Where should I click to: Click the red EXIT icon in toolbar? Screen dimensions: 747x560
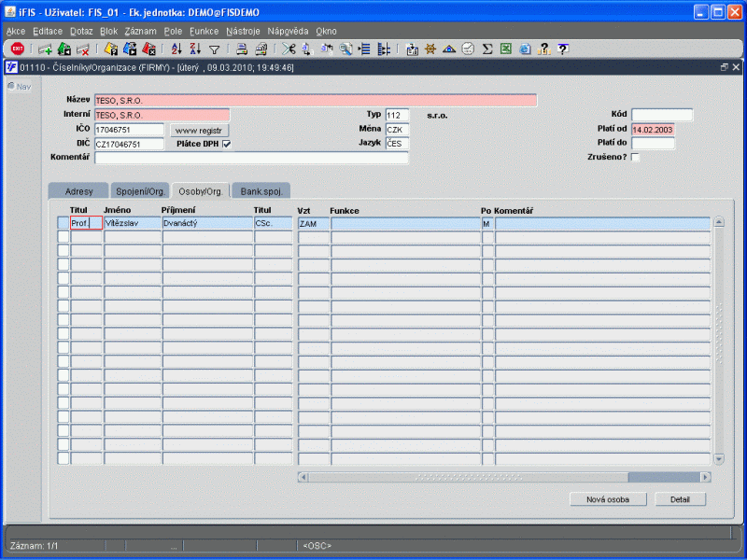[x=18, y=49]
